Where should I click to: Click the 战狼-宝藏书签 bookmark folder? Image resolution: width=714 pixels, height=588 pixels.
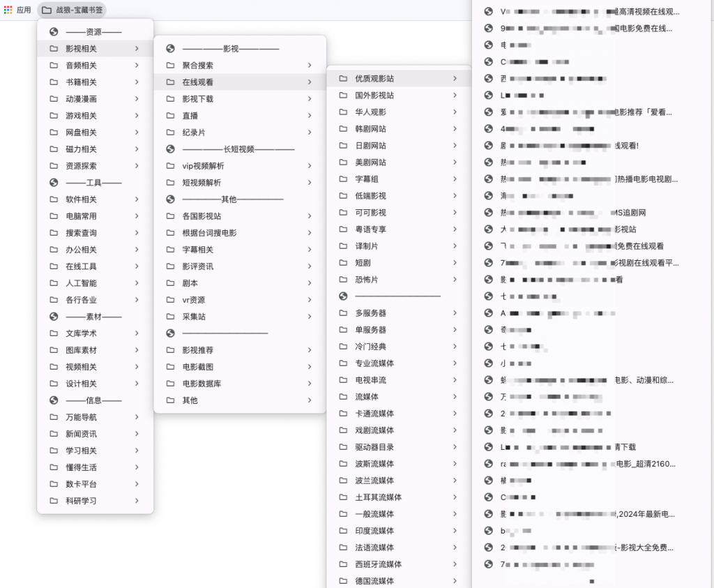click(x=72, y=10)
